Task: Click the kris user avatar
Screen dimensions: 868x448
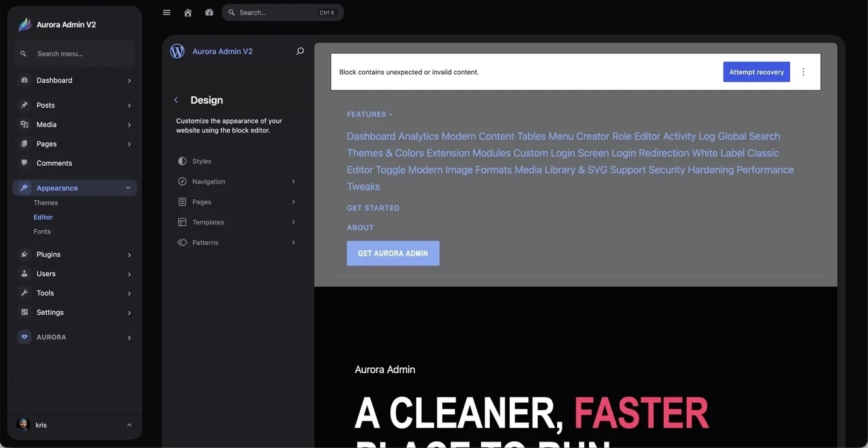Action: [23, 424]
